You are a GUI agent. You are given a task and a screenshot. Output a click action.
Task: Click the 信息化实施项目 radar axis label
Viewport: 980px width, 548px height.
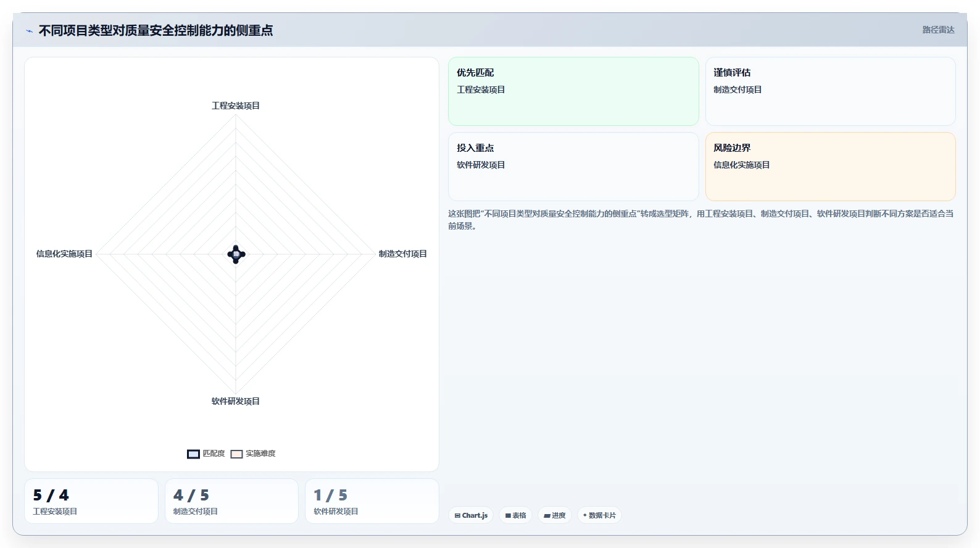[64, 254]
